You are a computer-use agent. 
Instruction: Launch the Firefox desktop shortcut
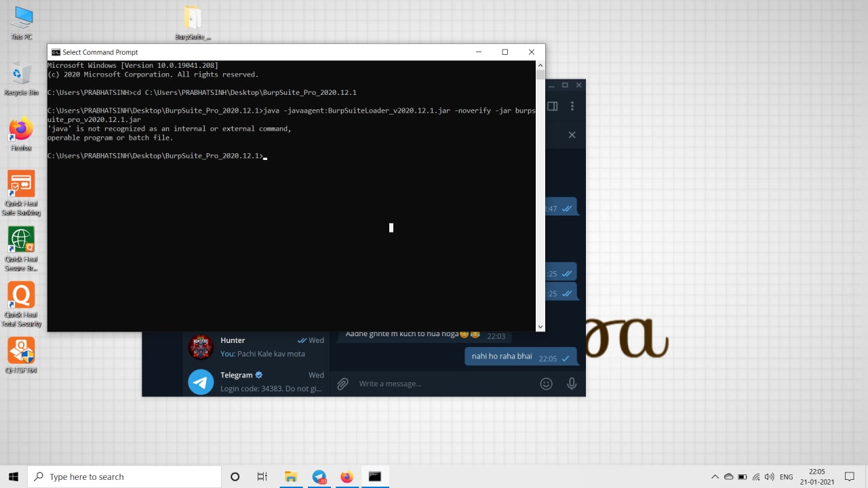[22, 134]
